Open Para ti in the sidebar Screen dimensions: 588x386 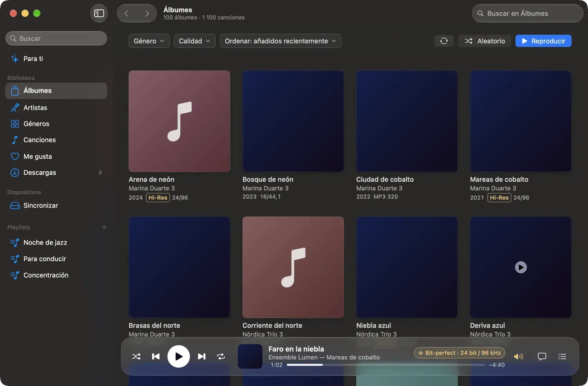[x=56, y=58]
